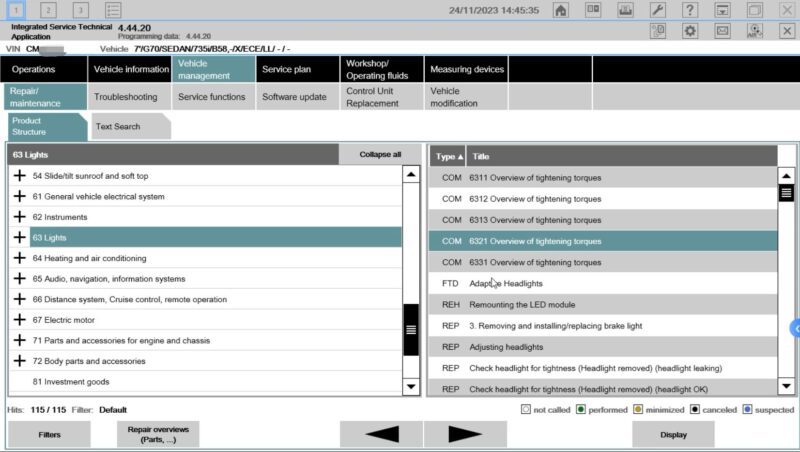
Task: Open the session list icon
Action: [x=113, y=10]
